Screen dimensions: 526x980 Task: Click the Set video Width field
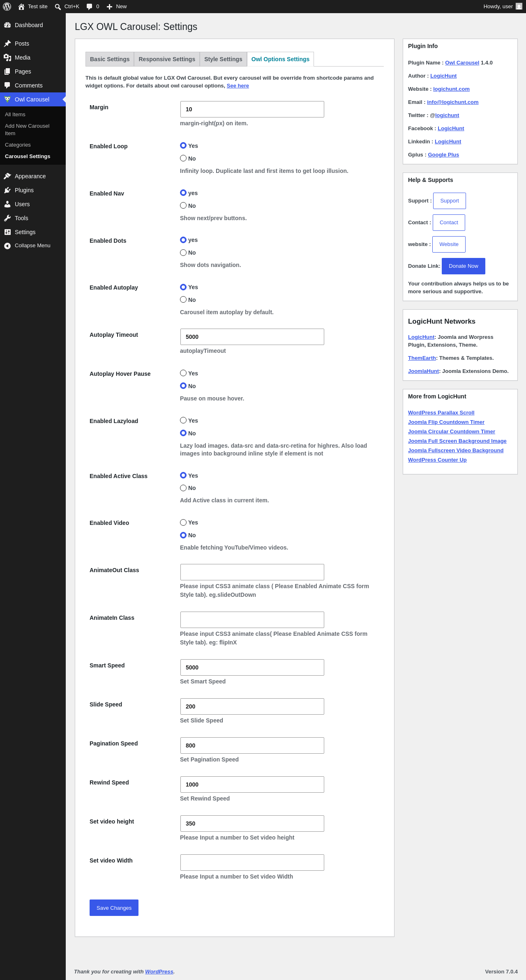click(x=252, y=863)
